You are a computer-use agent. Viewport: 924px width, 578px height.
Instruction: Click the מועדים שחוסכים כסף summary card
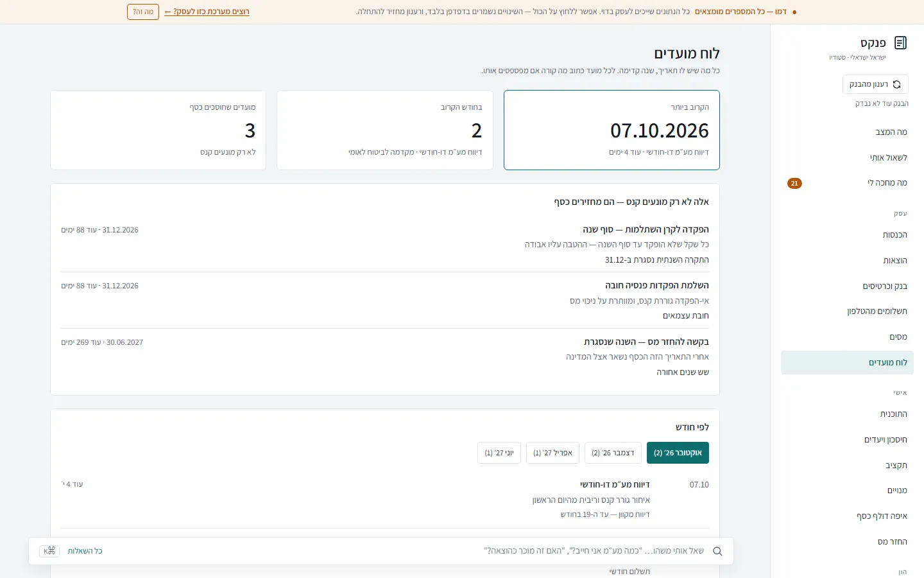point(158,130)
